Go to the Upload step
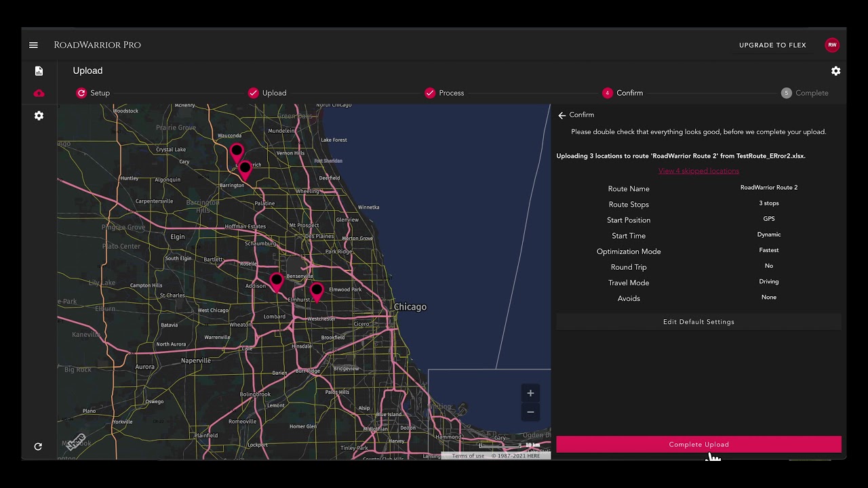This screenshot has height=488, width=868. 267,93
